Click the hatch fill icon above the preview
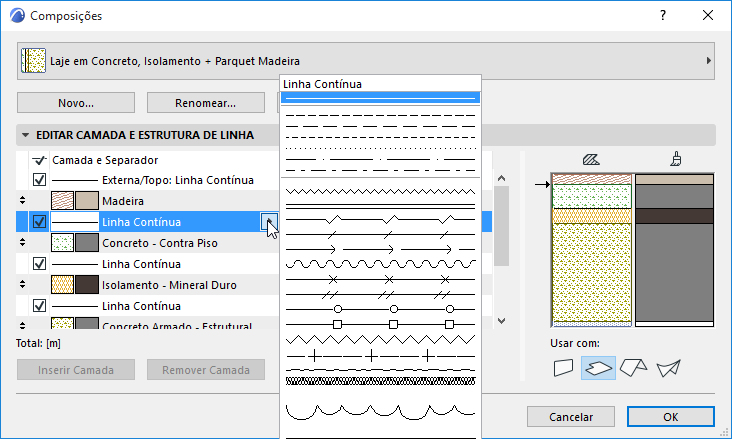 [x=590, y=158]
